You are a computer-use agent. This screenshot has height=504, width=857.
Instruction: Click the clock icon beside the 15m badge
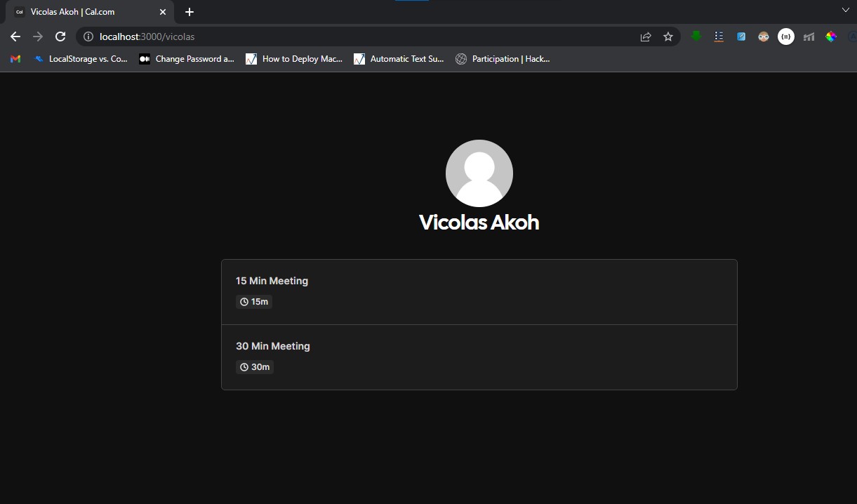tap(244, 301)
